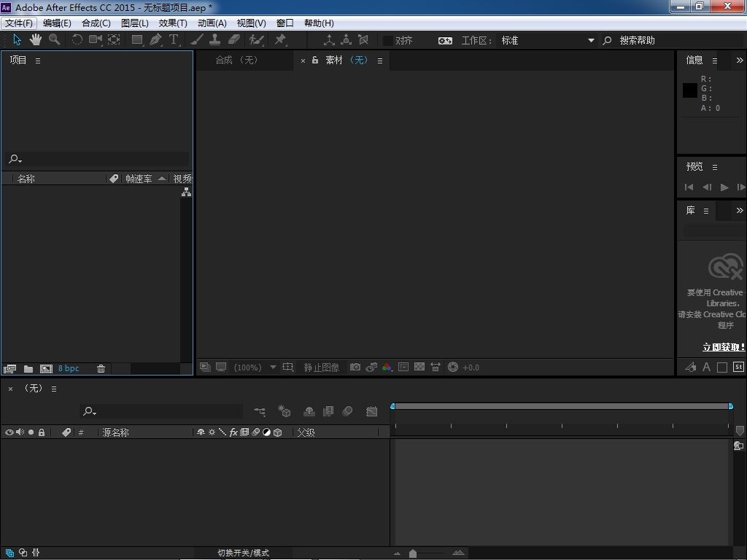Click the timeline zoom slider handle

click(x=413, y=553)
